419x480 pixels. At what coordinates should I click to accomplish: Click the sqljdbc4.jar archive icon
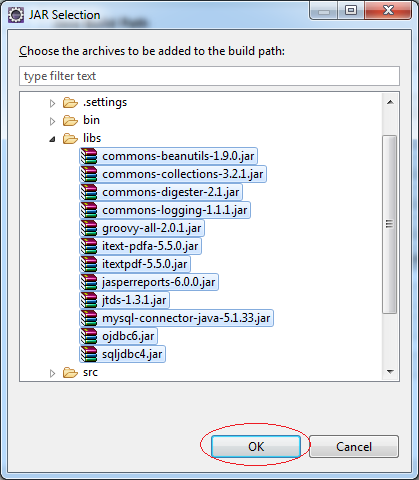coord(89,354)
